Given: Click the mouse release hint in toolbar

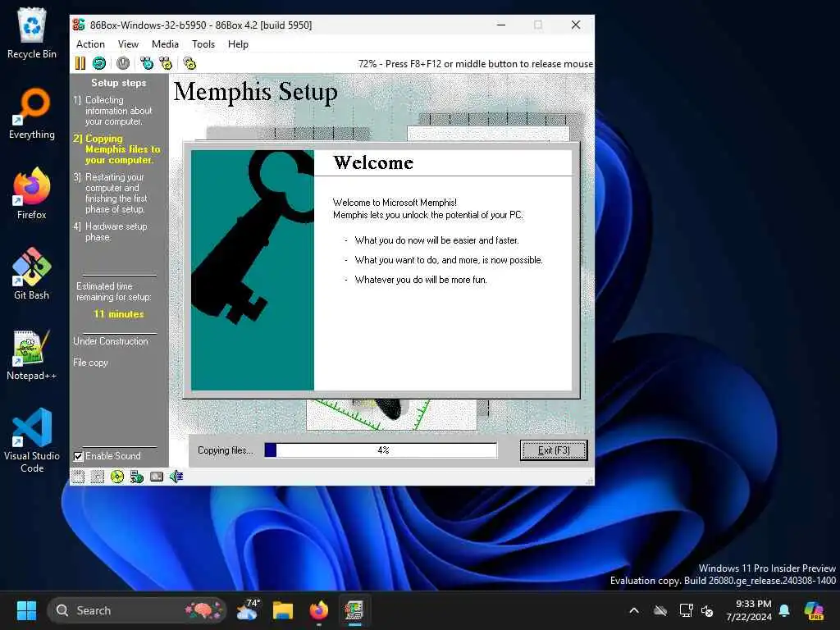Looking at the screenshot, I should 476,64.
